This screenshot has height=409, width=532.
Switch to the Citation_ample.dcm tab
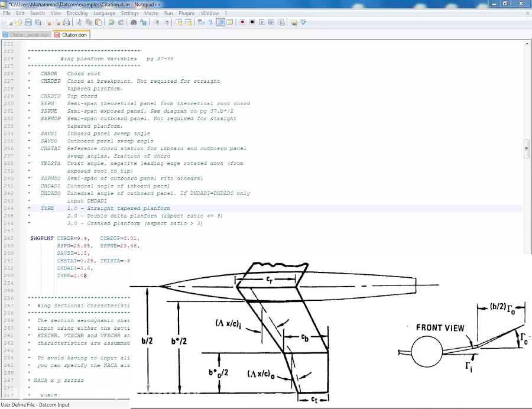[x=27, y=35]
